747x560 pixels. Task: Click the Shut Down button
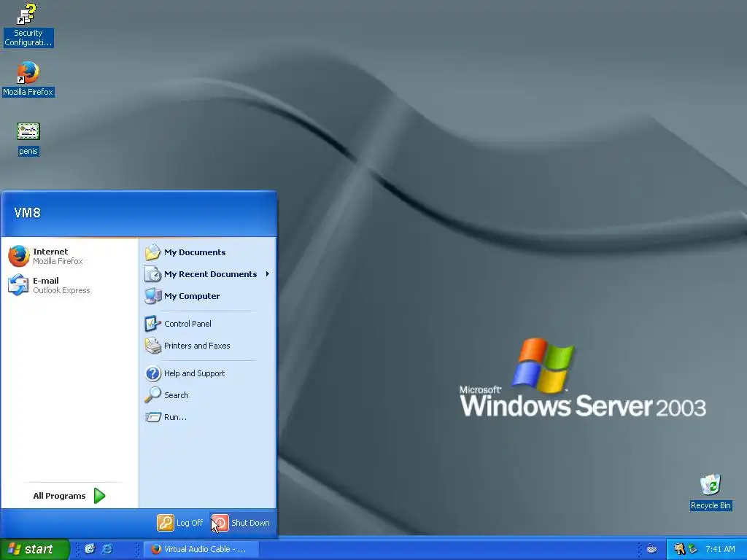[241, 523]
